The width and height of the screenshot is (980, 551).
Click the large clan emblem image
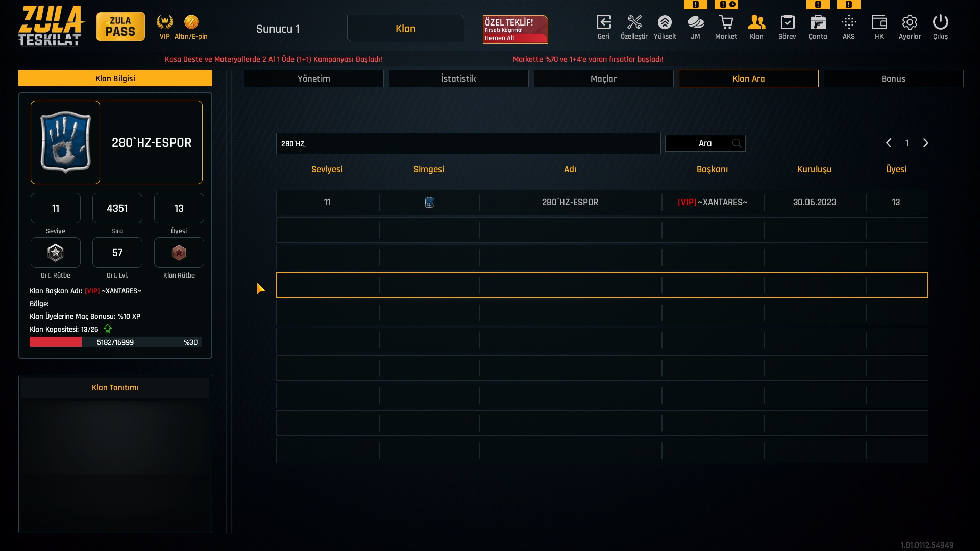[65, 142]
